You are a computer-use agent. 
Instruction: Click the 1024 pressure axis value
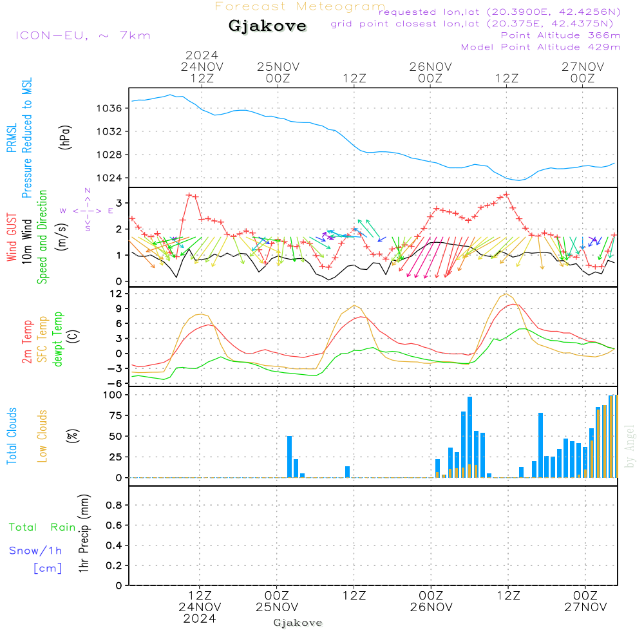tap(109, 178)
